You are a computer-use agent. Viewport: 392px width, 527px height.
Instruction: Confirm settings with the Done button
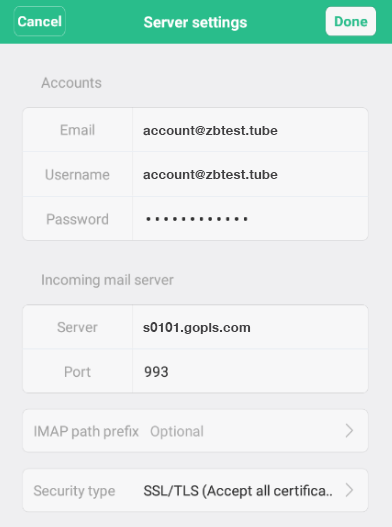pyautogui.click(x=351, y=22)
